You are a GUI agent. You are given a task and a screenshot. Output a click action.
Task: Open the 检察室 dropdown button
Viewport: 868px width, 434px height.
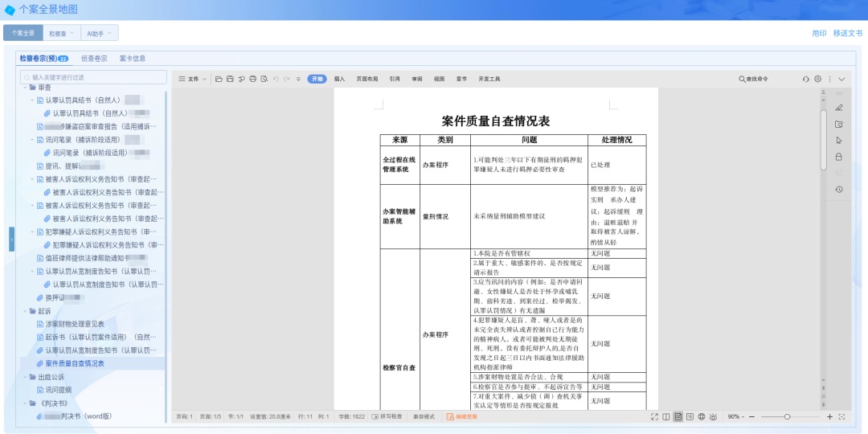[61, 33]
